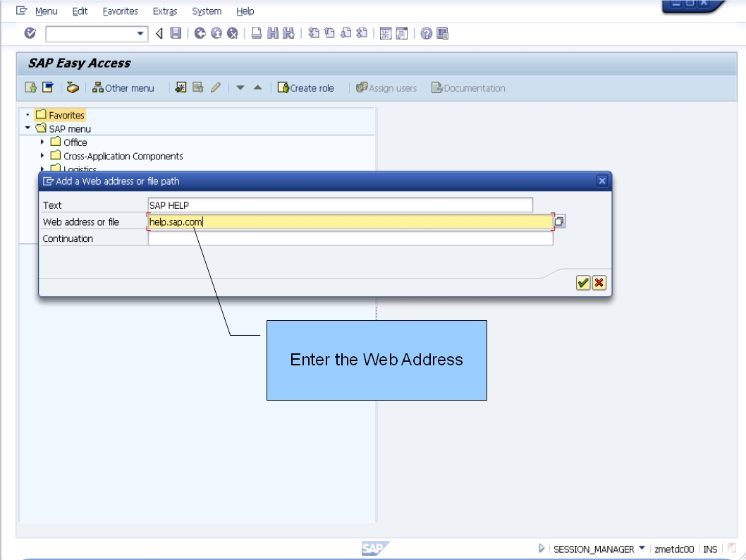Click the Text field containing SAP HELP

[340, 205]
